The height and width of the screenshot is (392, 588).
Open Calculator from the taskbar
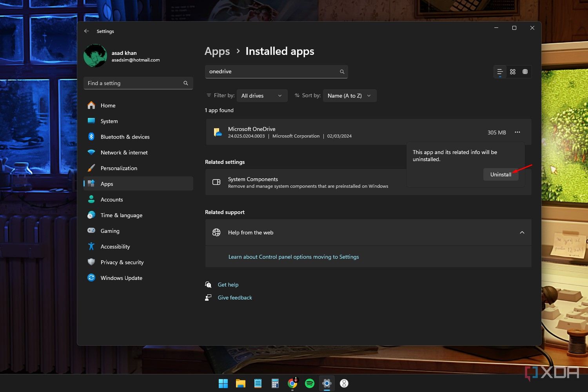275,383
